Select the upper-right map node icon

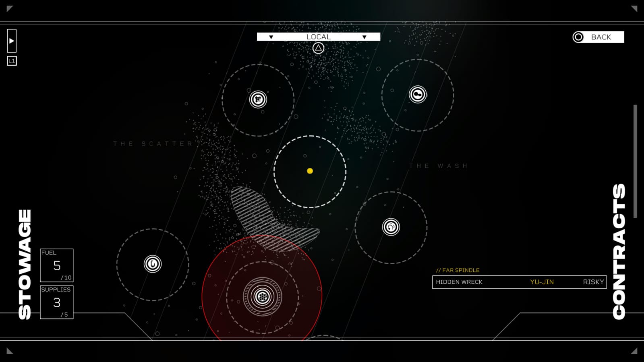418,95
